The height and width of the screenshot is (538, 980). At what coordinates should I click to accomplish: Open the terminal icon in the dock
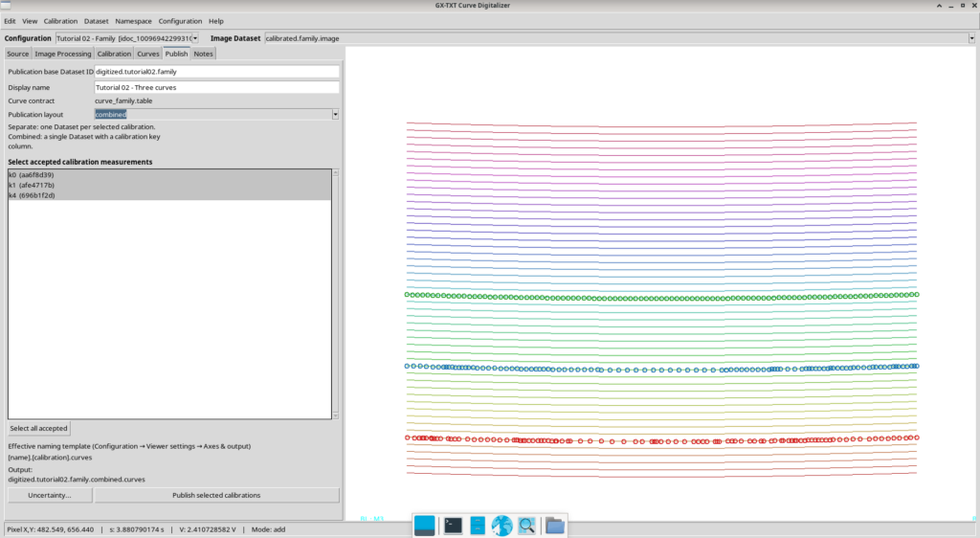[453, 526]
